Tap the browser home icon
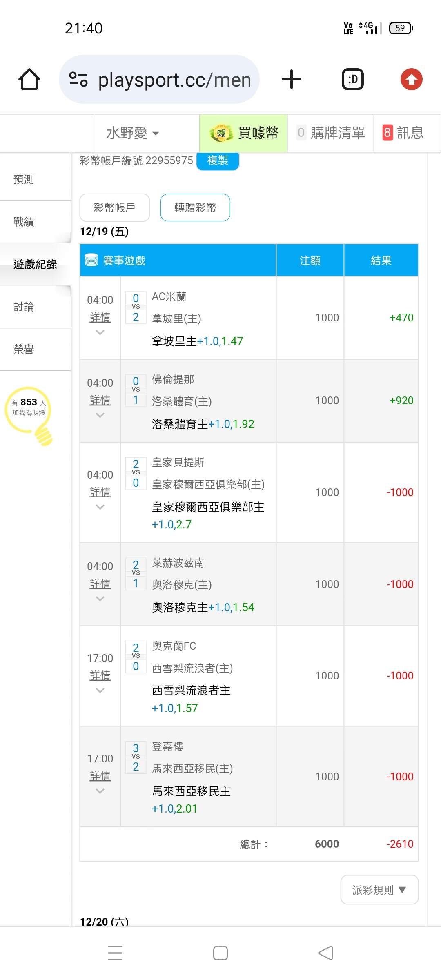Image resolution: width=441 pixels, height=980 pixels. coord(29,79)
